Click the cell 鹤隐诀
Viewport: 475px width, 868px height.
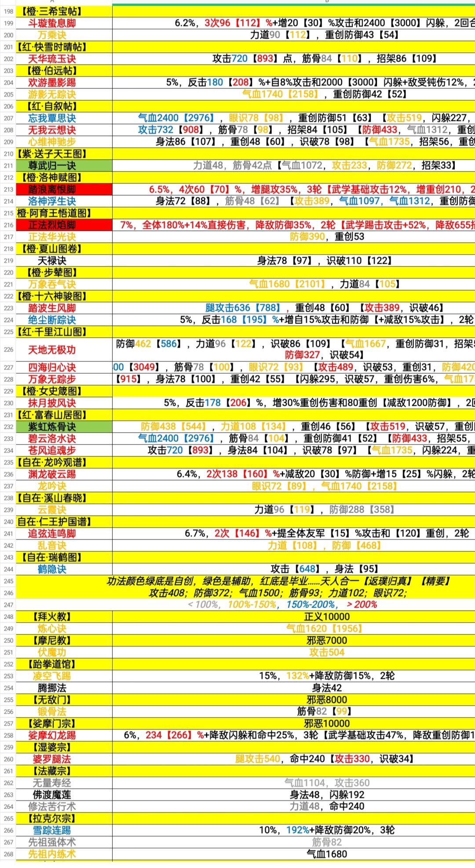[64, 569]
